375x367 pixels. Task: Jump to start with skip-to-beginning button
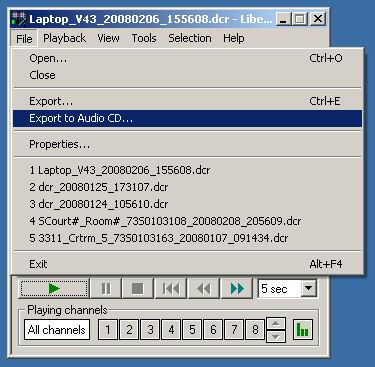coord(171,288)
